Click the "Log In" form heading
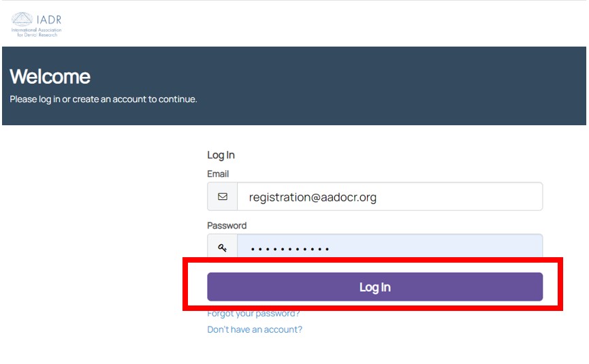This screenshot has width=589, height=364. tap(221, 155)
